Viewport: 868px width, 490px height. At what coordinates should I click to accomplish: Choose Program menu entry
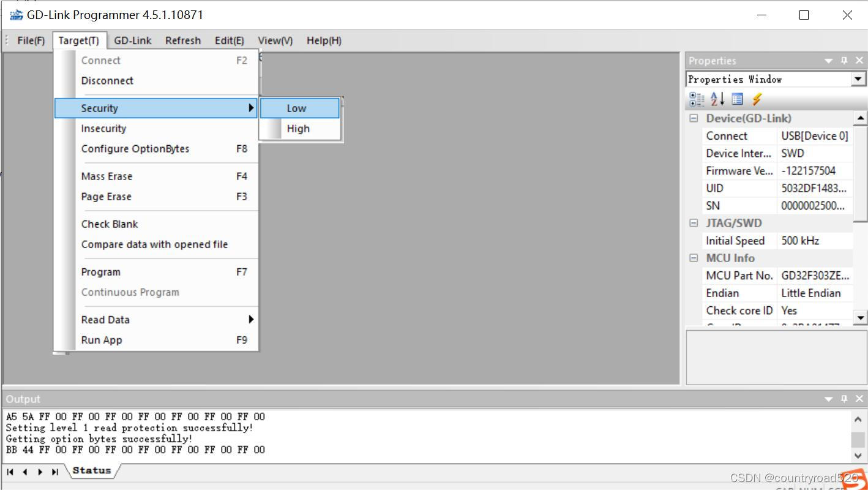(x=156, y=272)
